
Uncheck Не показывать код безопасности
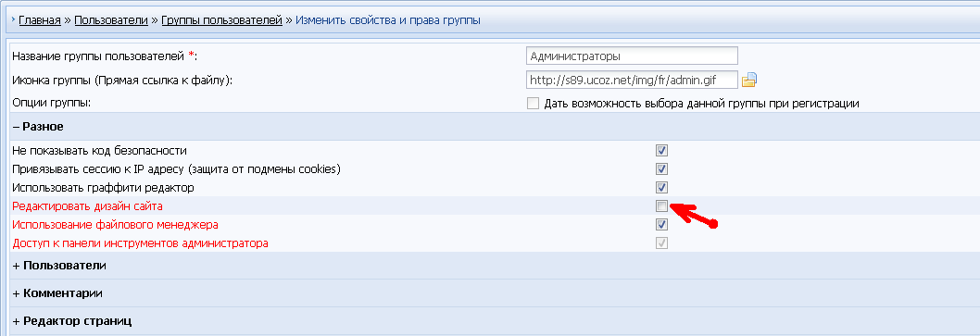[662, 151]
